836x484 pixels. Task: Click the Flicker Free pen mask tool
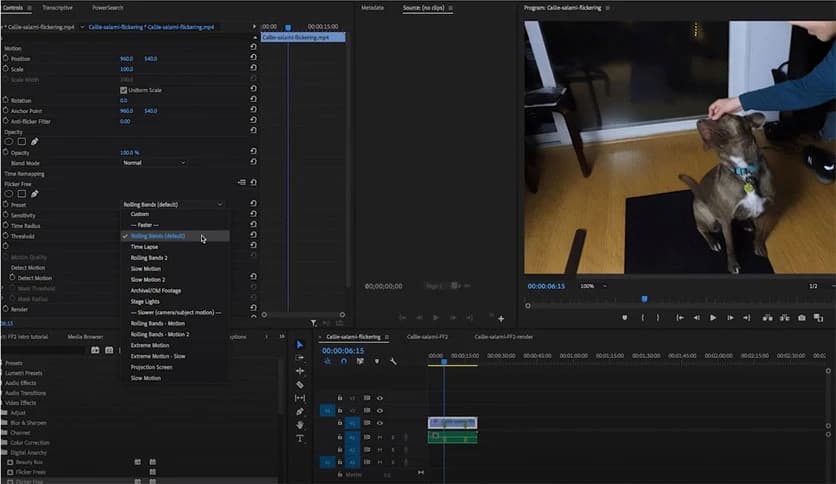coord(34,194)
